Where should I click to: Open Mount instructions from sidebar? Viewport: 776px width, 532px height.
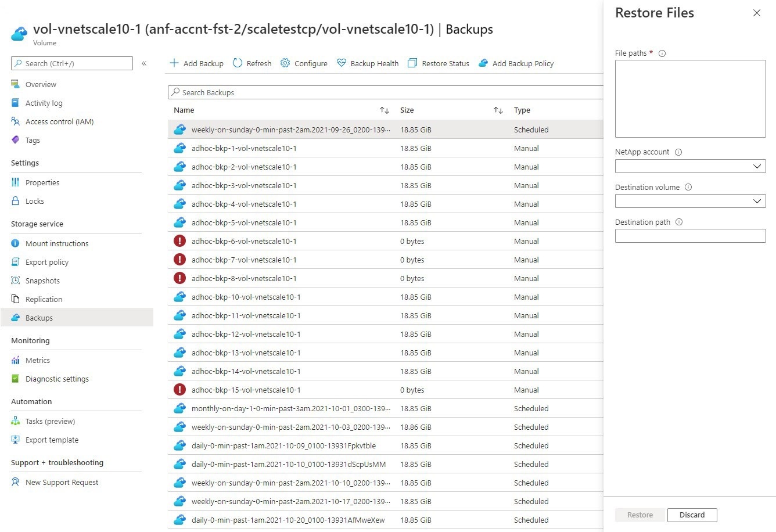(x=57, y=243)
